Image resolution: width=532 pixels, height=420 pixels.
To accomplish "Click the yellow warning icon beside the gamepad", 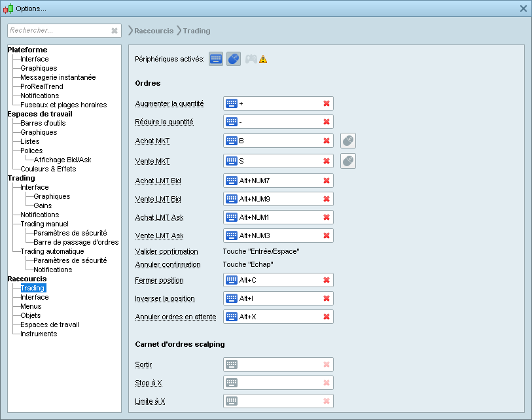I will (x=263, y=60).
